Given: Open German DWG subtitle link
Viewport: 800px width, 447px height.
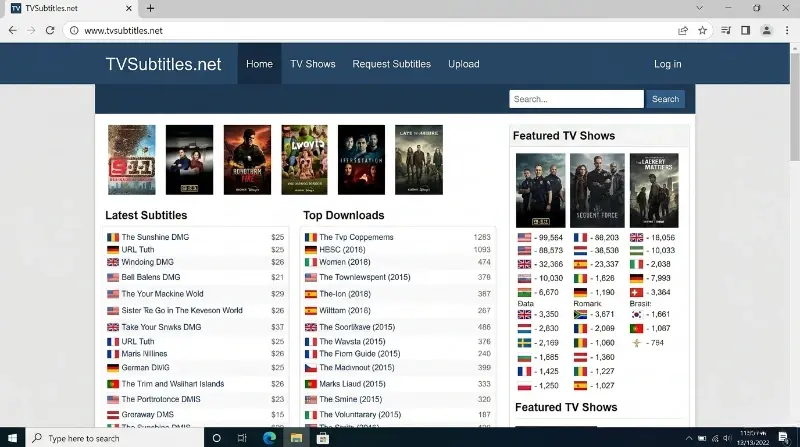Looking at the screenshot, I should 145,367.
